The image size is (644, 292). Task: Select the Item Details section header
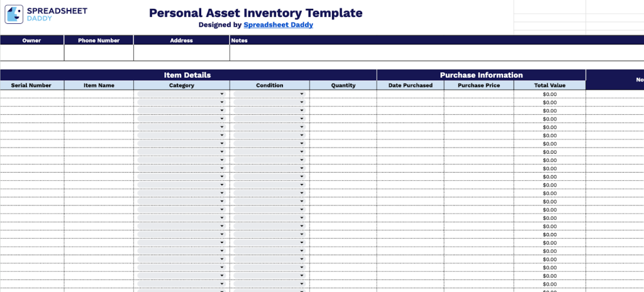point(187,75)
